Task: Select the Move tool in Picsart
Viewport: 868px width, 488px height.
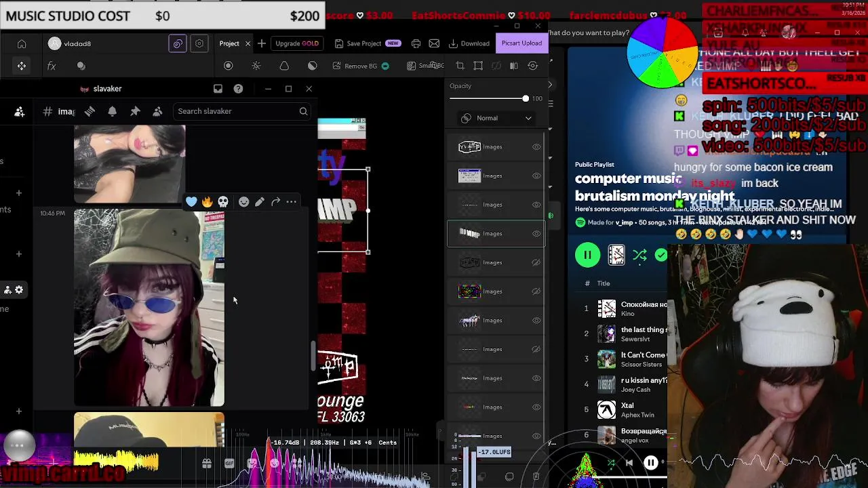Action: tap(22, 66)
